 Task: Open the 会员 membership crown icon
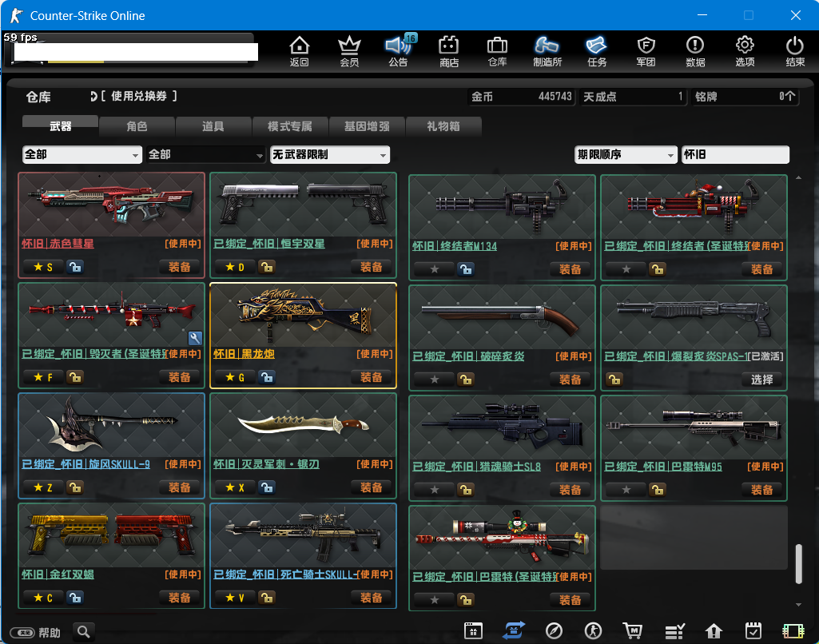click(x=349, y=51)
